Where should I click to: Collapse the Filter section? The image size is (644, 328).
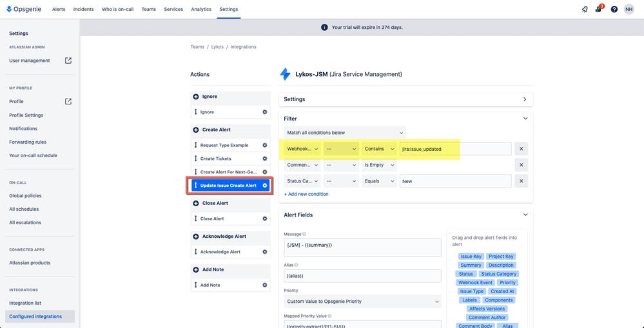pyautogui.click(x=525, y=118)
